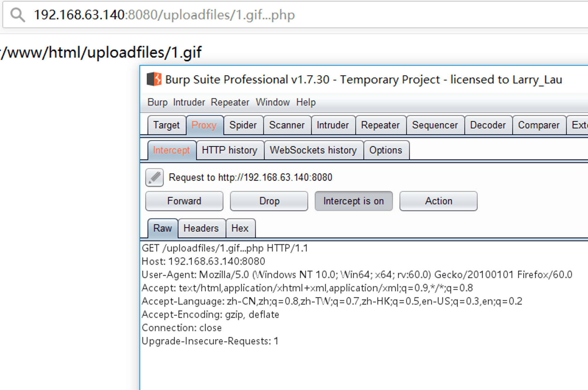
Task: Open the WebSockets history sub-tab
Action: pos(313,150)
